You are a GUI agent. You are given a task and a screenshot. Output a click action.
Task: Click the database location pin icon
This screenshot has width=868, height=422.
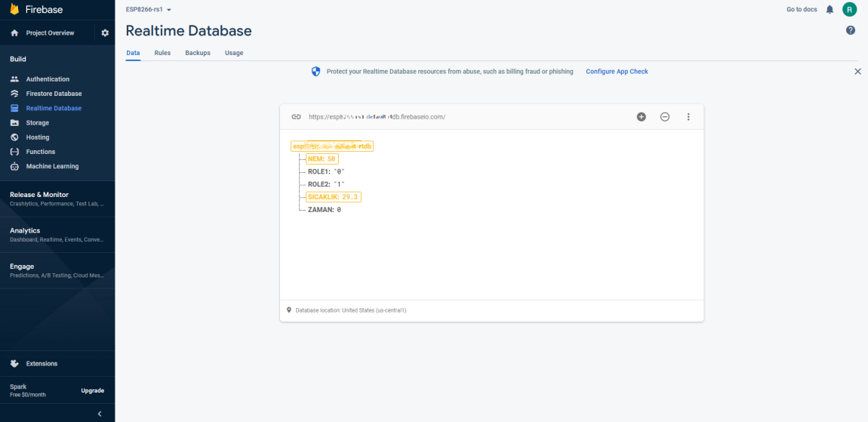tap(289, 310)
